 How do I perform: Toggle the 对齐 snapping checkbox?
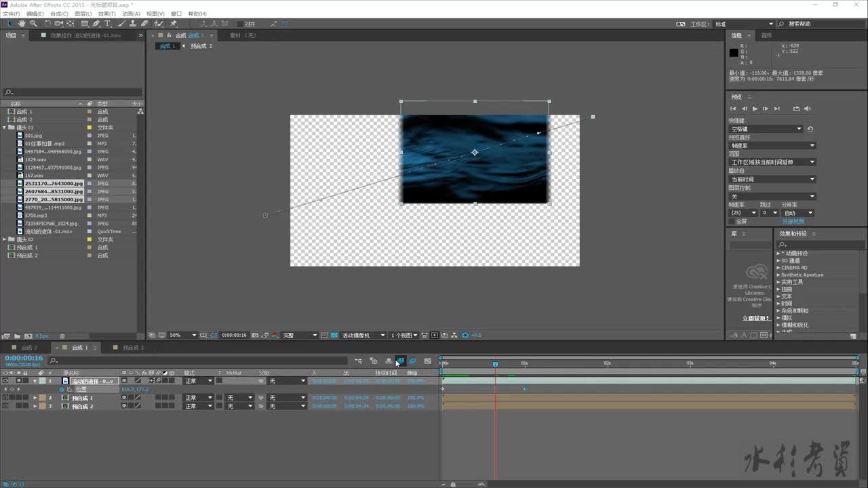pos(240,24)
